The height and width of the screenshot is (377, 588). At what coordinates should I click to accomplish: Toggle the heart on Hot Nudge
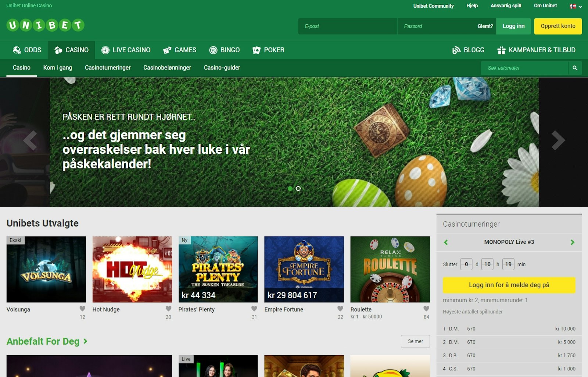[x=168, y=309]
